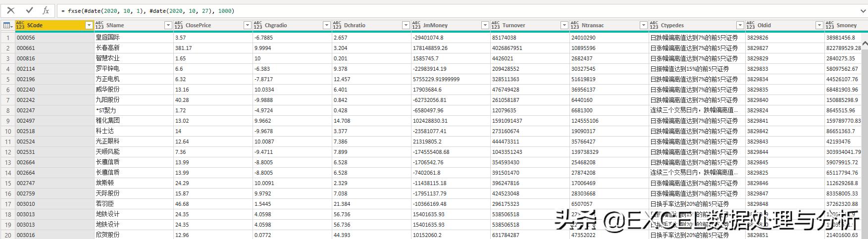Image resolution: width=868 pixels, height=239 pixels.
Task: Click the 埃斯顿 name cell
Action: click(134, 183)
